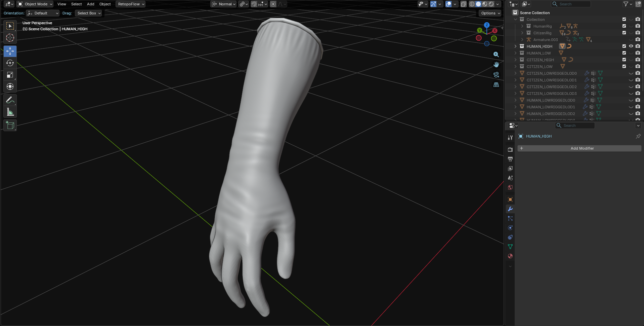Screen dimensions: 644x326
Task: Hide HUMAN_HIGH with the eye icon
Action: click(x=631, y=46)
